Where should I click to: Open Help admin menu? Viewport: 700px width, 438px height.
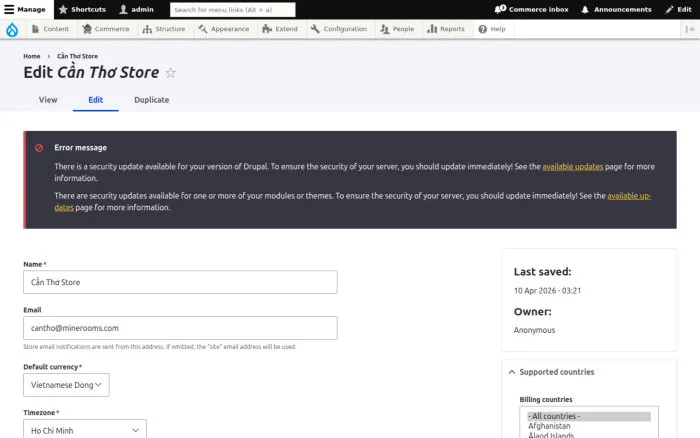(492, 29)
